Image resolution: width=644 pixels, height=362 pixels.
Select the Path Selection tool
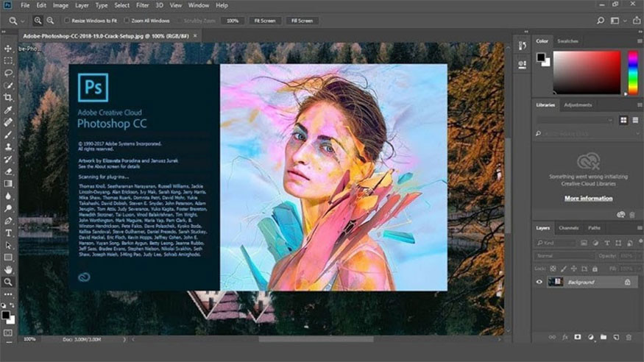pos(8,246)
